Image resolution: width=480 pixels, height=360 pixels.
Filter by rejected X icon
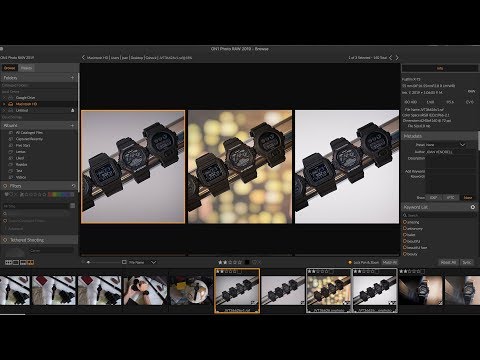tap(16, 194)
